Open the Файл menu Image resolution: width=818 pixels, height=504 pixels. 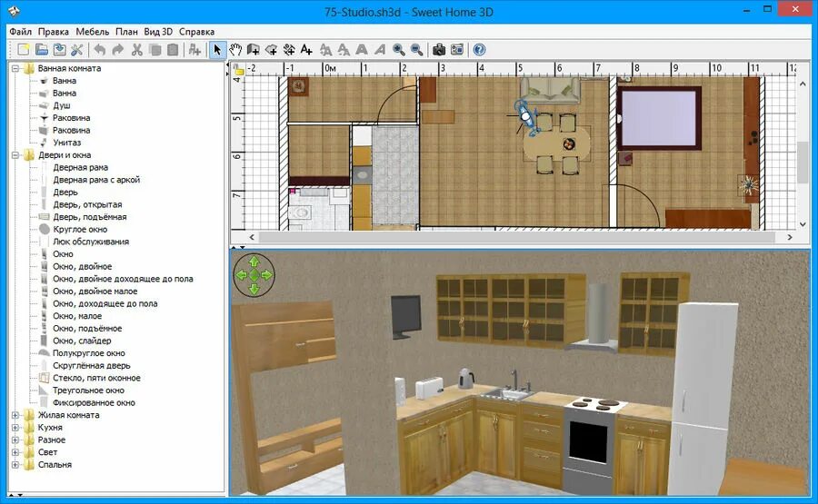click(x=20, y=32)
